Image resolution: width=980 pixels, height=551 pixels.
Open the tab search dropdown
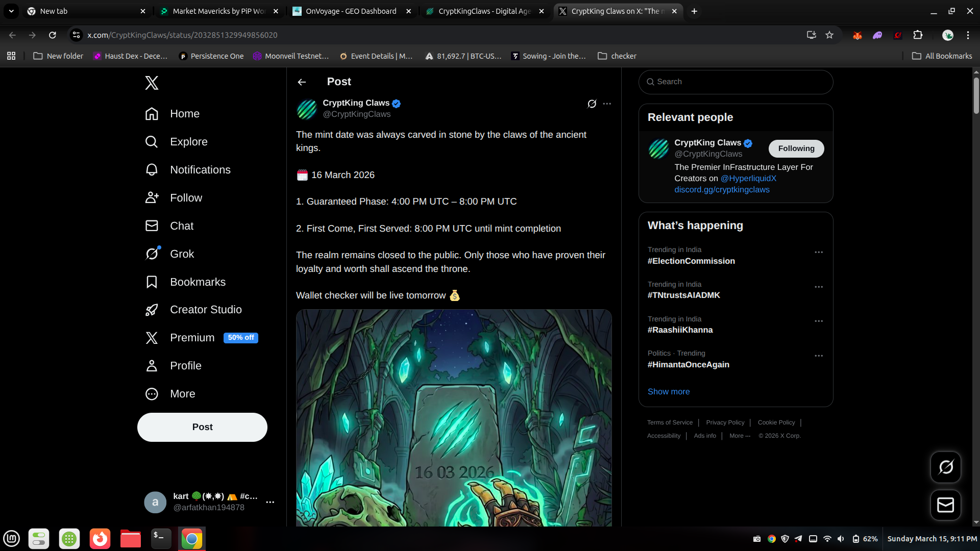pyautogui.click(x=11, y=11)
